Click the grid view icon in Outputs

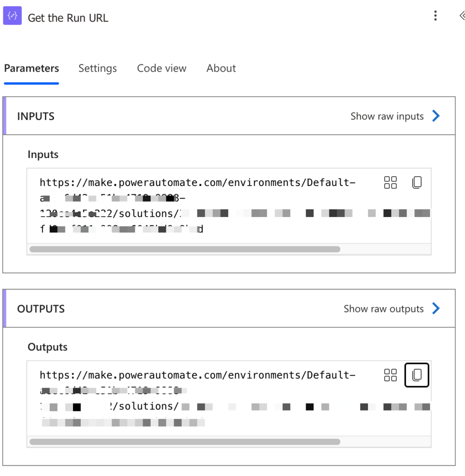390,375
